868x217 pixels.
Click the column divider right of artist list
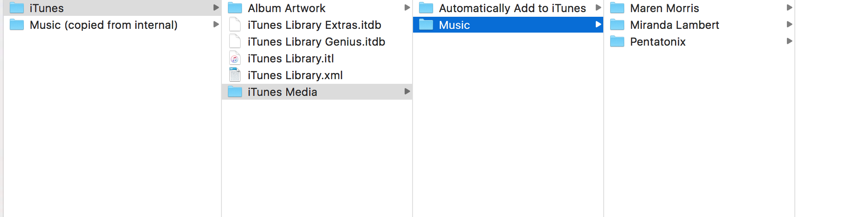[x=795, y=116]
